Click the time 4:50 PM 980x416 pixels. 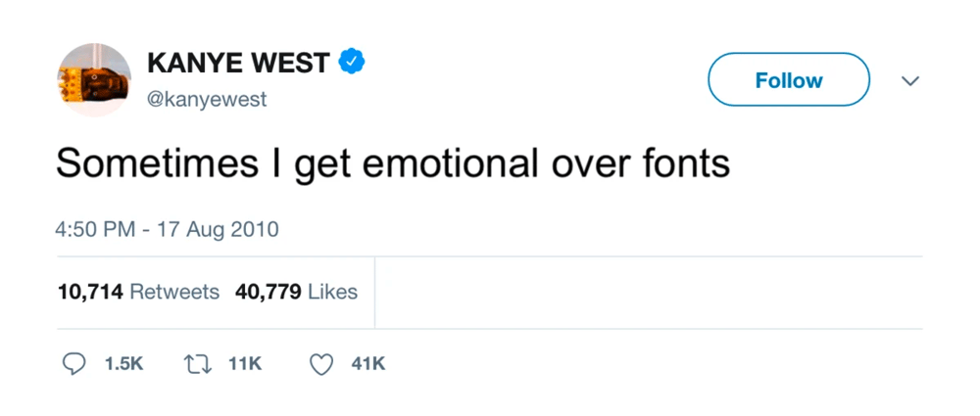coord(95,230)
